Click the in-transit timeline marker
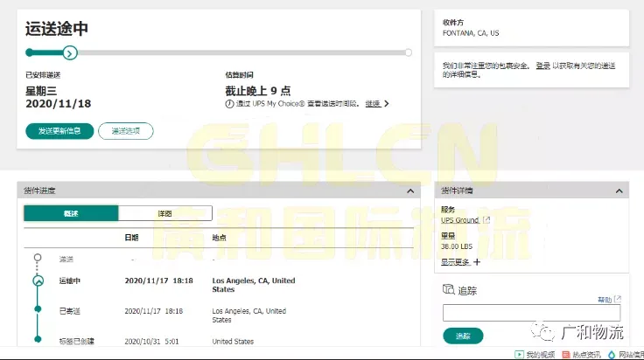The width and height of the screenshot is (644, 360). pos(38,280)
